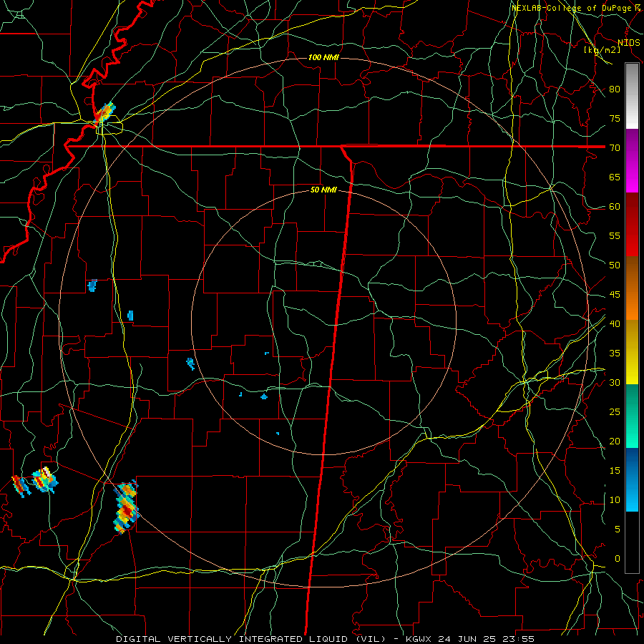This screenshot has width=644, height=644.
Task: Click the 60 value on the VIL scale
Action: tap(615, 207)
